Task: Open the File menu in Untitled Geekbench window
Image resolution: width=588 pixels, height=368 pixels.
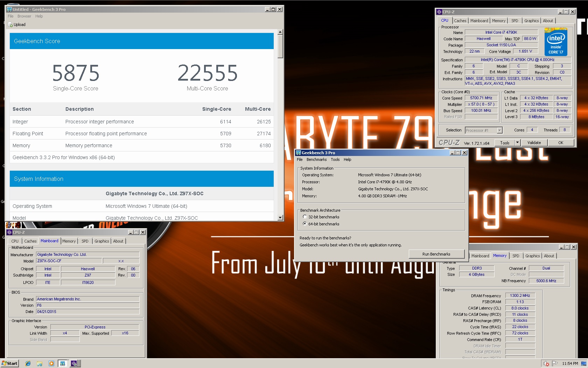Action: click(x=10, y=16)
